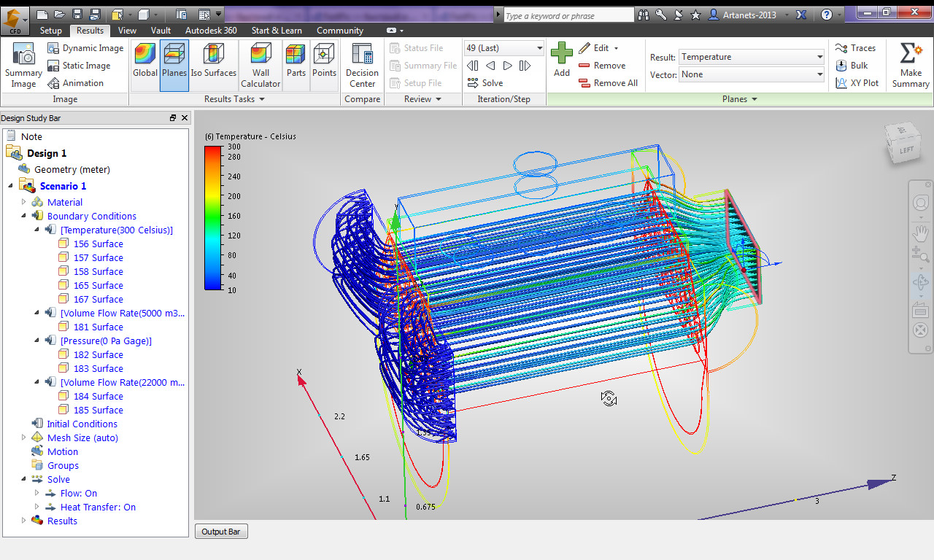Collapse Temperature(300 Celsius) node
Screen dimensions: 934x560
(x=36, y=230)
